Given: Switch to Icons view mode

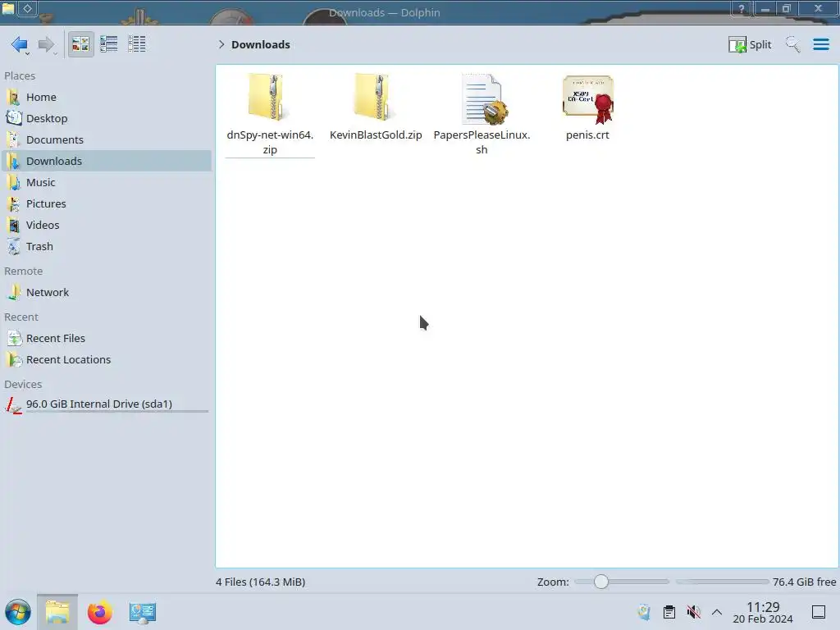Looking at the screenshot, I should pos(80,44).
